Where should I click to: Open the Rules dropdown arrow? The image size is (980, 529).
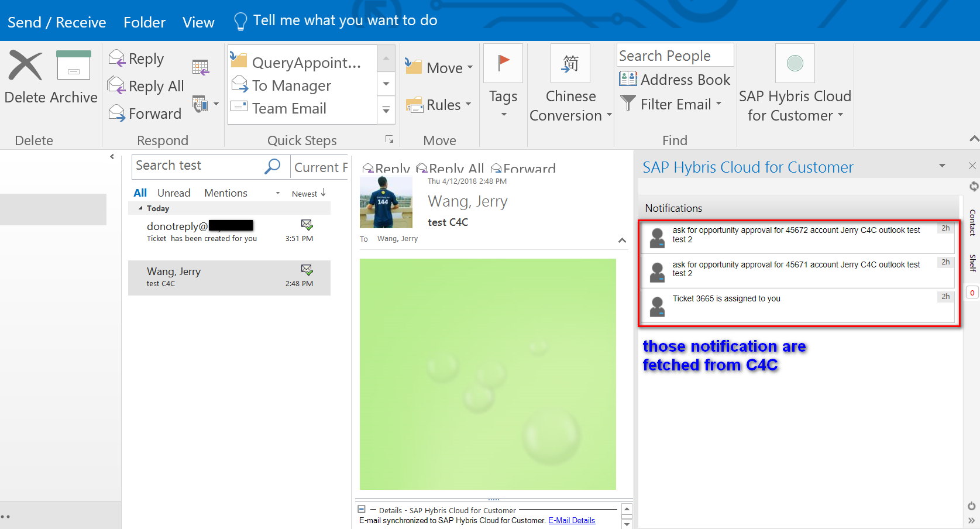pos(468,104)
